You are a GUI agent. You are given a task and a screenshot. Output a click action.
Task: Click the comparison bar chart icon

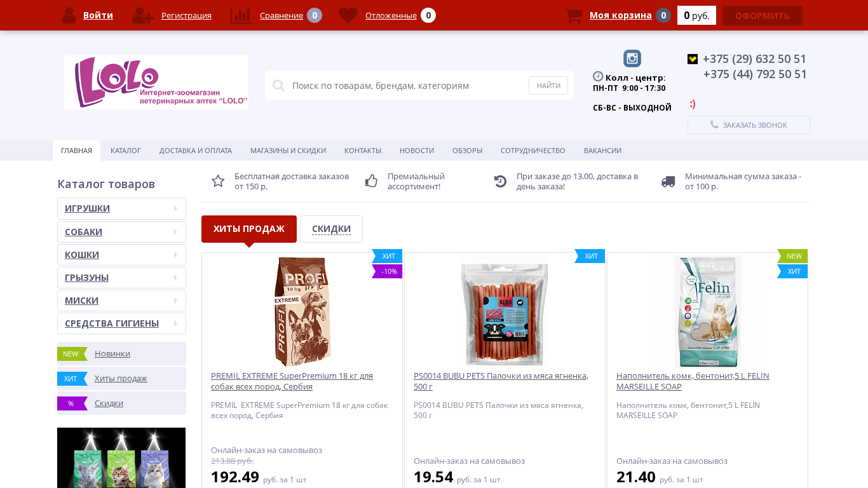coord(241,15)
